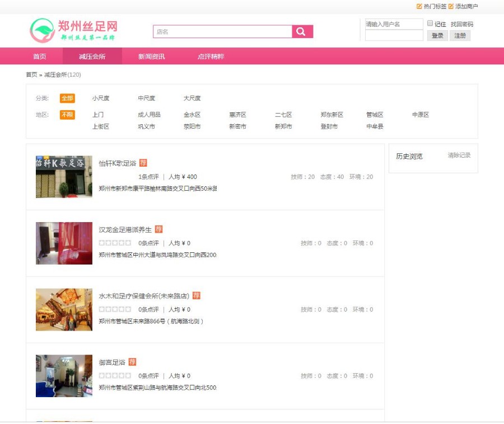Filter area by 上门
The height and width of the screenshot is (424, 504).
pyautogui.click(x=98, y=115)
